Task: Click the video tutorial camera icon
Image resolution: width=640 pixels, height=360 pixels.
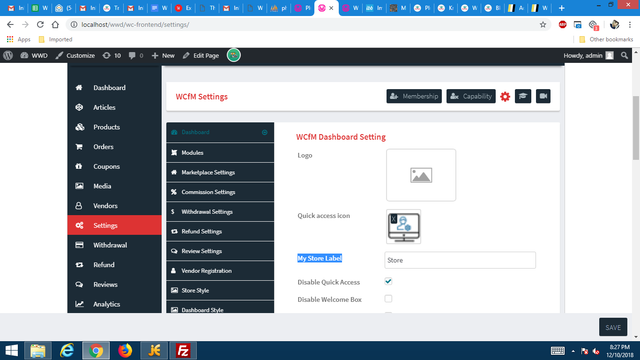Action: click(x=543, y=96)
